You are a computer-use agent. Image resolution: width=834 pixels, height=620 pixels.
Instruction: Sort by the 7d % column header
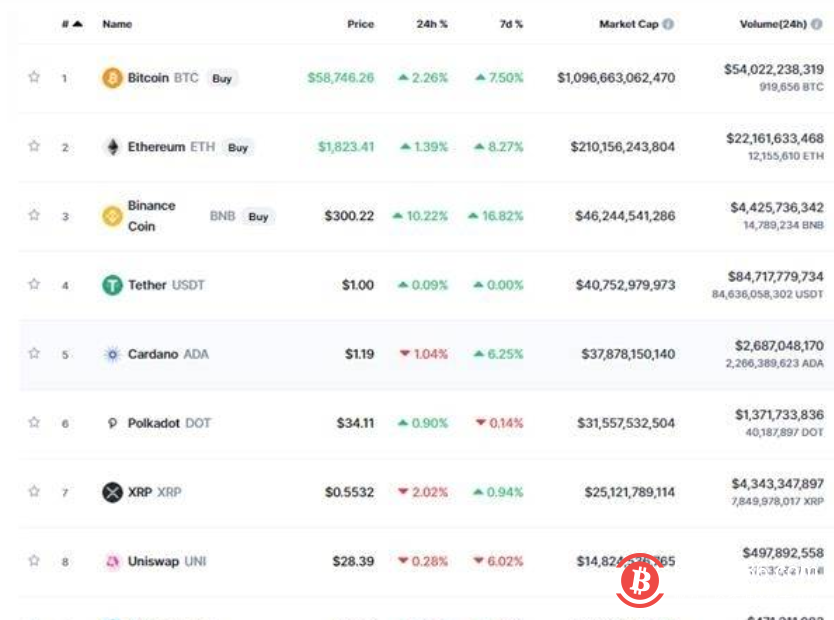pyautogui.click(x=511, y=24)
